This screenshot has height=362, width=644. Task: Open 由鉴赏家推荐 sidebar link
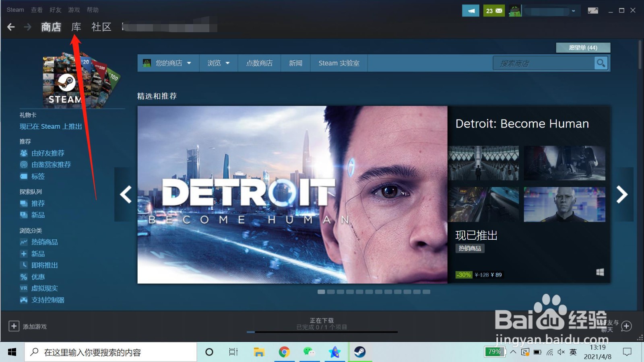click(51, 165)
